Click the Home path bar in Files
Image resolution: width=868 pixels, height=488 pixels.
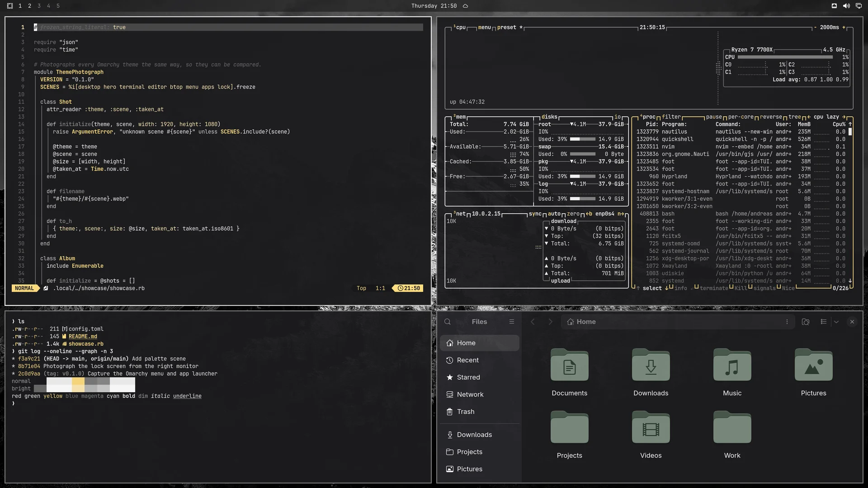pos(678,322)
